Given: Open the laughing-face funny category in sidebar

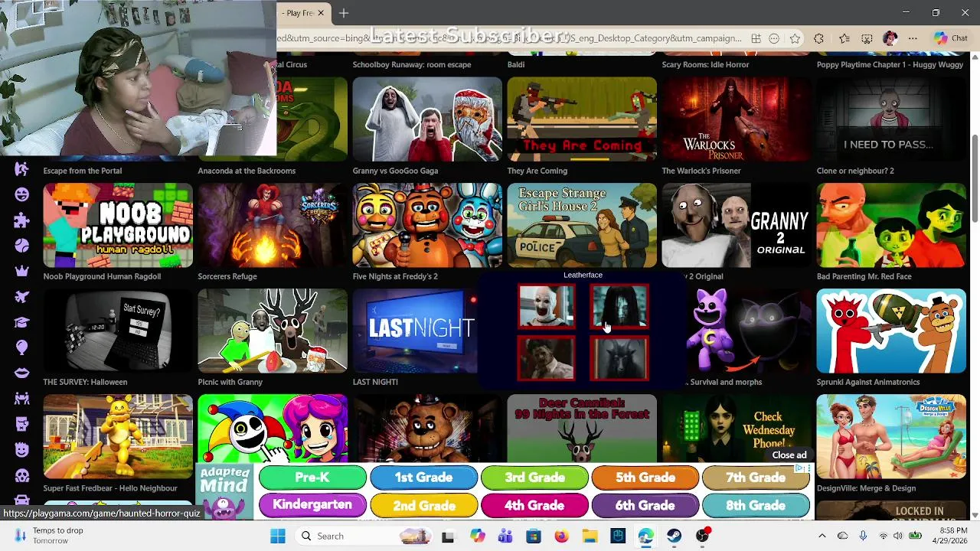Looking at the screenshot, I should coord(21,194).
